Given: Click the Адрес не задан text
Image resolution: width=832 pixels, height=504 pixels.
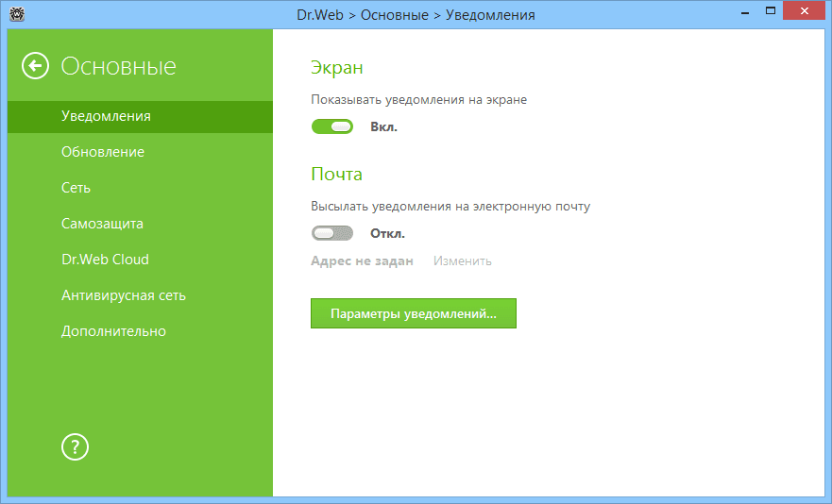Looking at the screenshot, I should coord(362,261).
